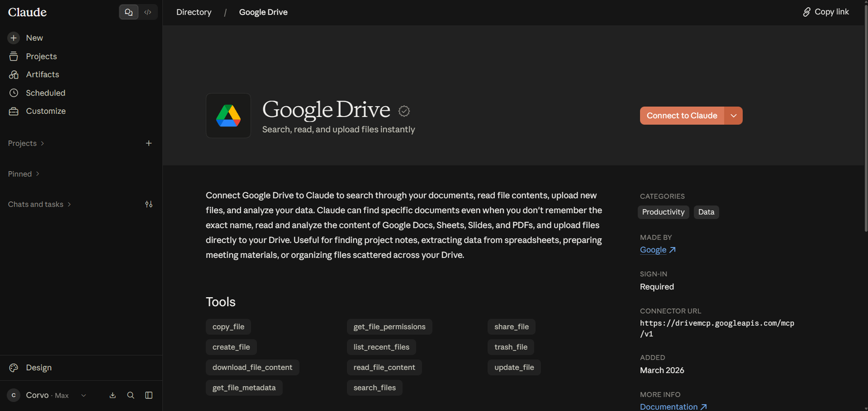Expand Chats and tasks section
868x411 pixels.
(40, 204)
